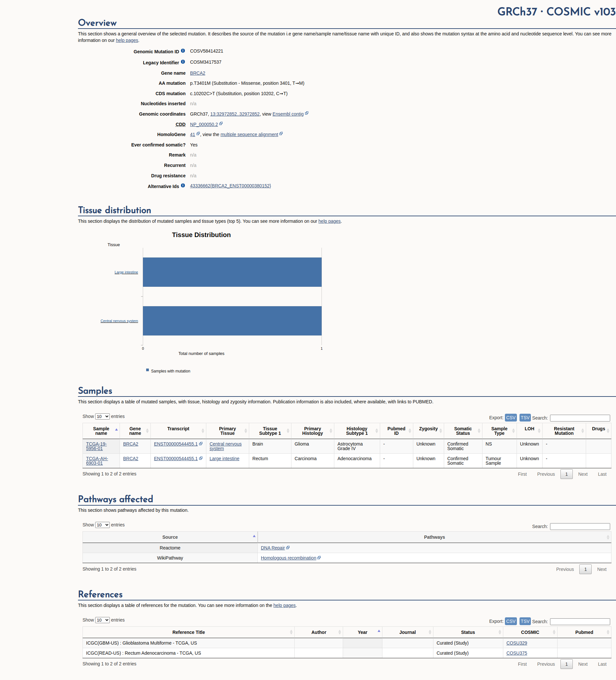Image resolution: width=616 pixels, height=680 pixels.
Task: Sort References table by Author
Action: [x=319, y=632]
